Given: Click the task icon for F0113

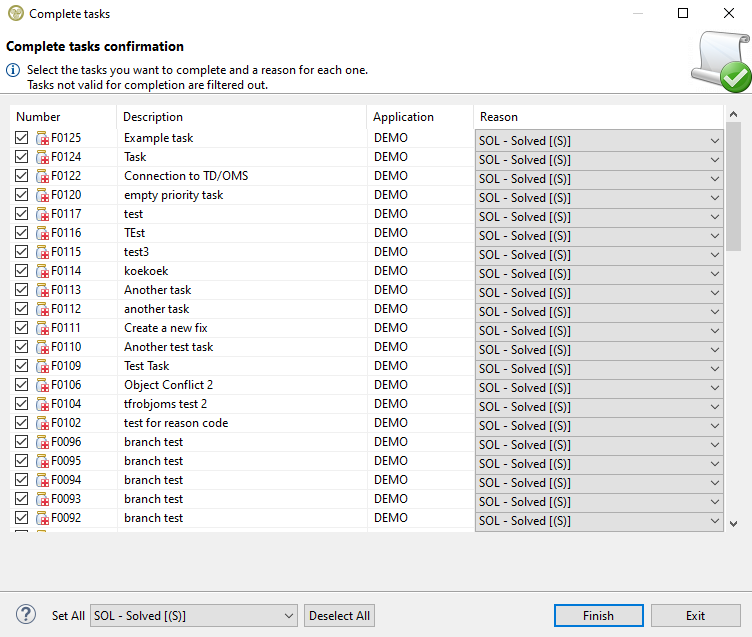Looking at the screenshot, I should pyautogui.click(x=43, y=290).
